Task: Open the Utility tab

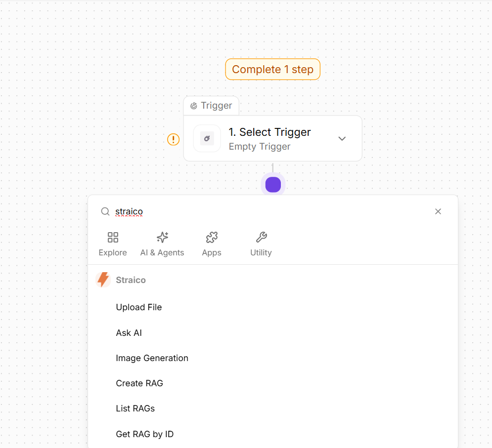Action: 261,244
